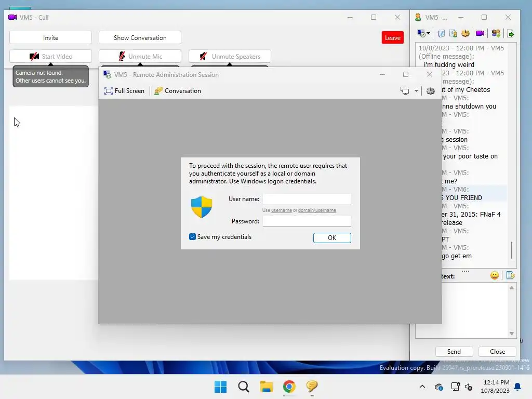Click the VM5 chat window user avatar icon
The width and height of the screenshot is (532, 399).
pyautogui.click(x=418, y=17)
